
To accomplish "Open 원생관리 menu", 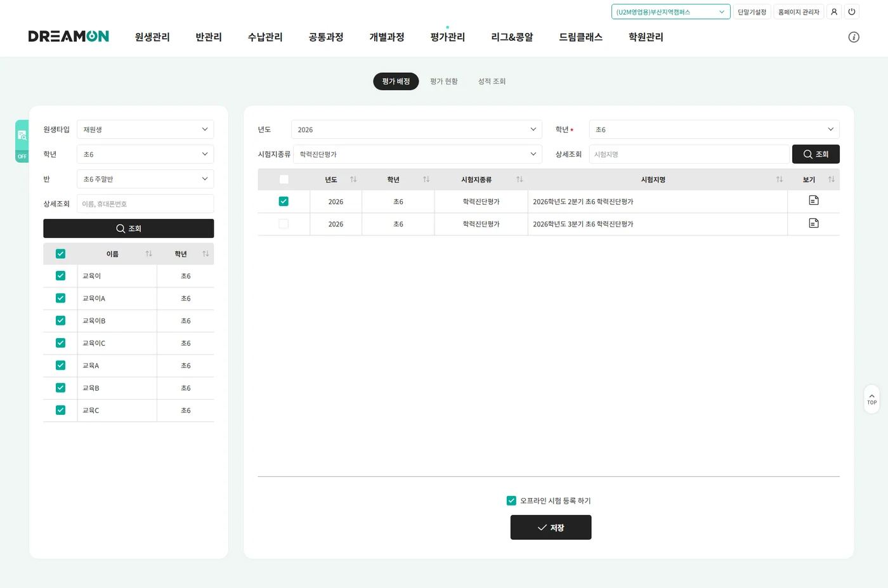I will coord(152,37).
